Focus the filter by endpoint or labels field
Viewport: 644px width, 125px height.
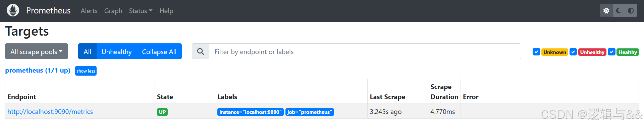365,51
